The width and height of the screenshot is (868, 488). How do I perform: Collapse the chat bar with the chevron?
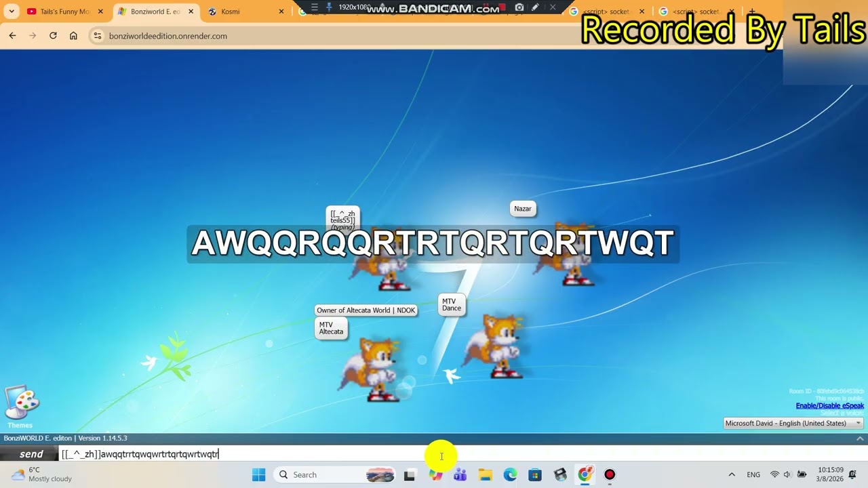point(860,439)
